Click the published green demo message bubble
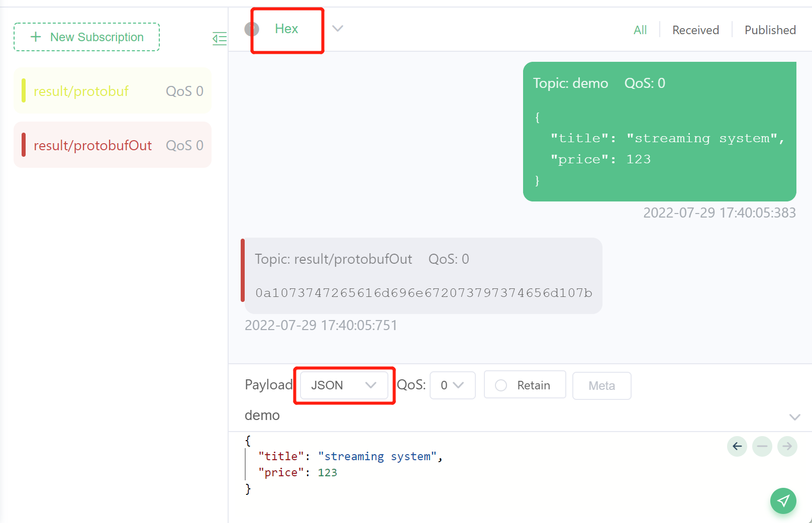This screenshot has height=523, width=812. (659, 132)
